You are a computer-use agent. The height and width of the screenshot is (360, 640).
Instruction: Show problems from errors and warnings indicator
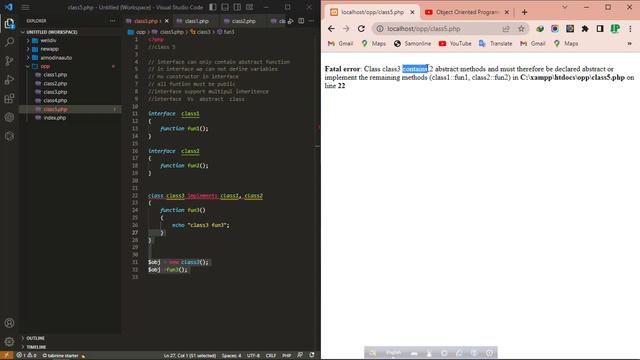click(27, 356)
